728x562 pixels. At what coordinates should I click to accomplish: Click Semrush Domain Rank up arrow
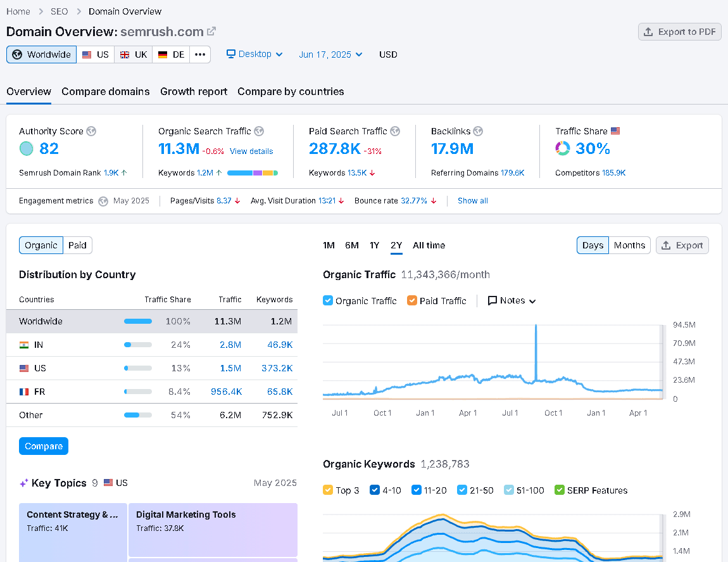(x=124, y=172)
